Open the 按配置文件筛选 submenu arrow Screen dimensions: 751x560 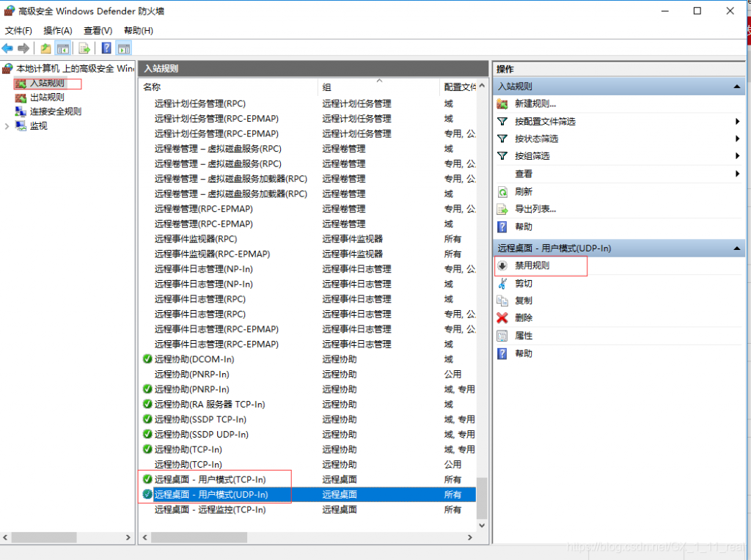tap(738, 122)
